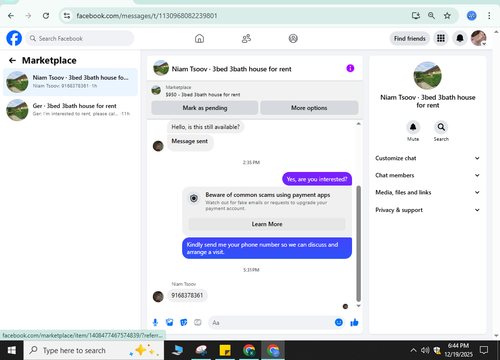This screenshot has width=500, height=360.
Task: Search in conversation with magnifier icon
Action: (441, 127)
